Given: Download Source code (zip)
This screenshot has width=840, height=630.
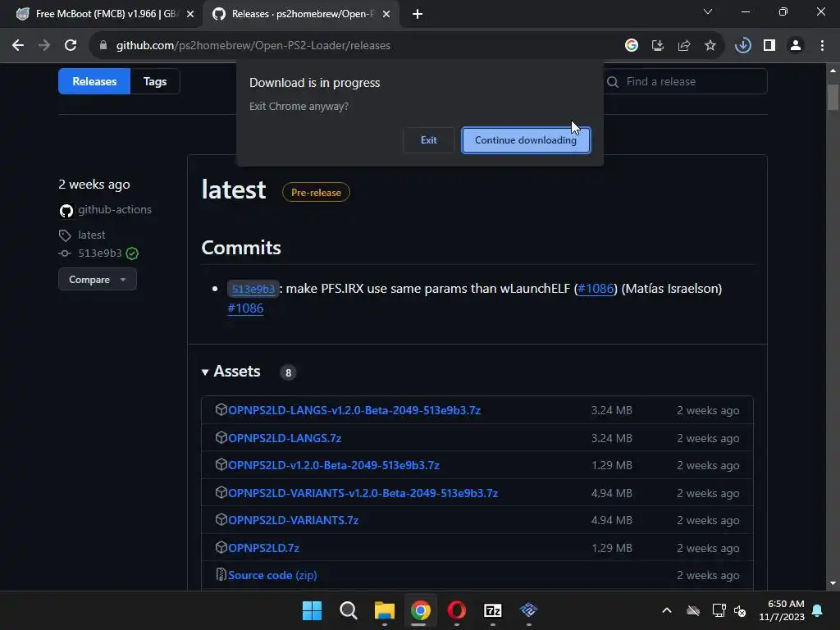Looking at the screenshot, I should 272,575.
